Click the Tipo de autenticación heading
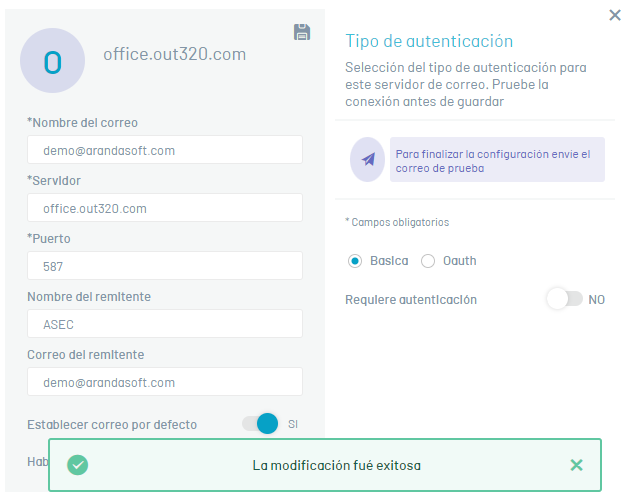This screenshot has width=634, height=496. pos(429,41)
